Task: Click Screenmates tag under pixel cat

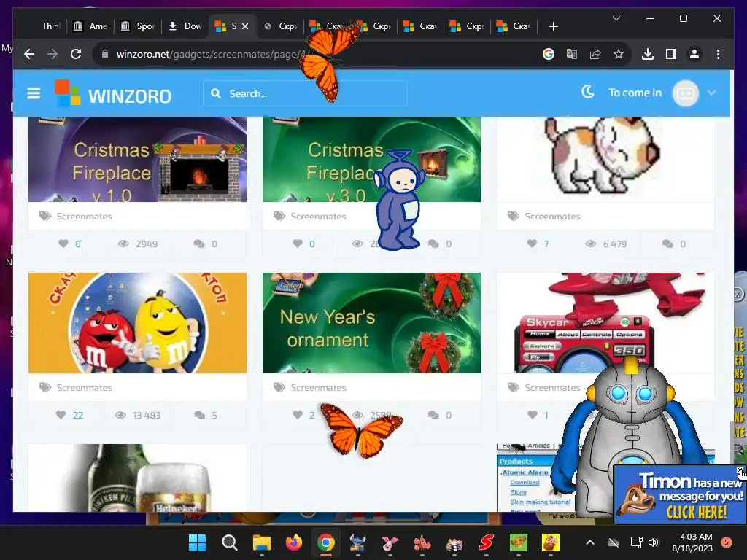Action: pos(553,216)
